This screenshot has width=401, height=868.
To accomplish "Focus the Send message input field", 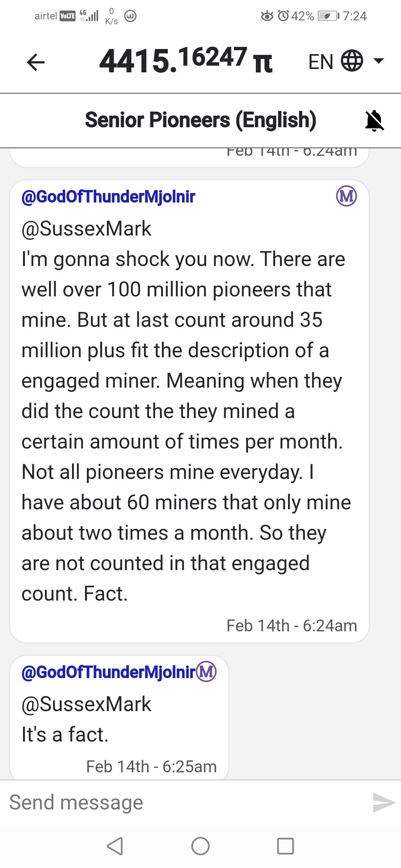I will pyautogui.click(x=186, y=803).
